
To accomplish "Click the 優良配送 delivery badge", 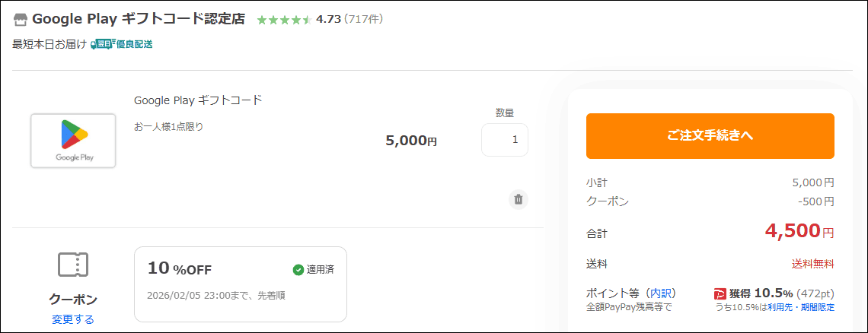I will tap(122, 44).
